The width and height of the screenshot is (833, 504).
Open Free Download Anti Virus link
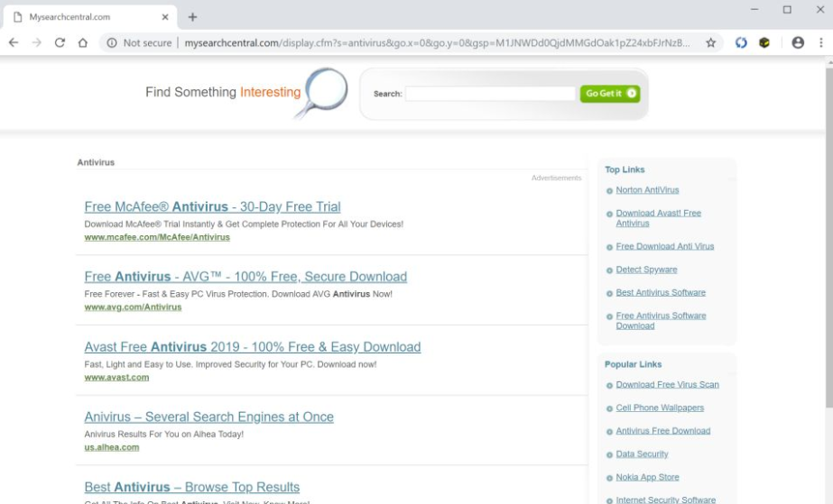665,246
